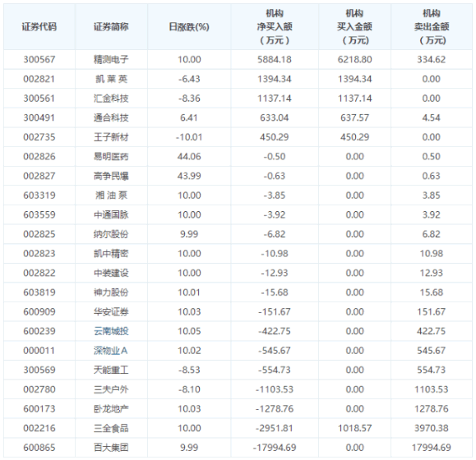Image resolution: width=476 pixels, height=460 pixels.
Task: Click the 机构买入金额 column header
Action: [x=354, y=26]
